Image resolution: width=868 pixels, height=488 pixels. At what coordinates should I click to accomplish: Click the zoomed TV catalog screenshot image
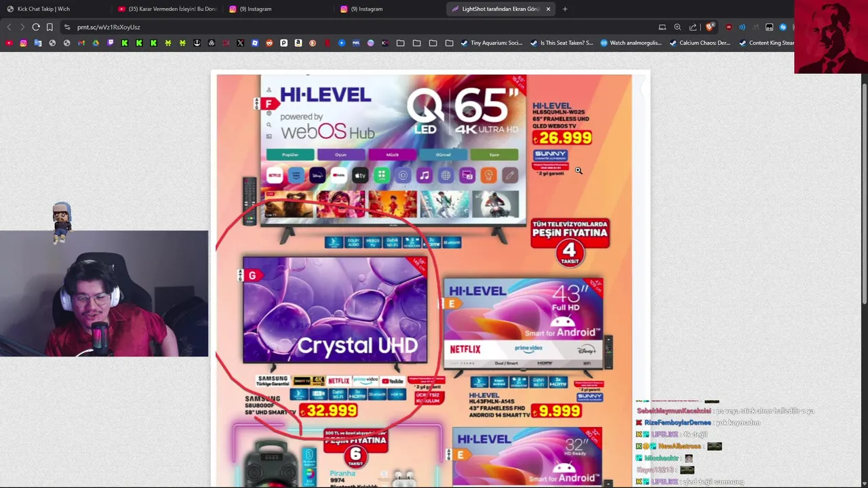pyautogui.click(x=424, y=280)
